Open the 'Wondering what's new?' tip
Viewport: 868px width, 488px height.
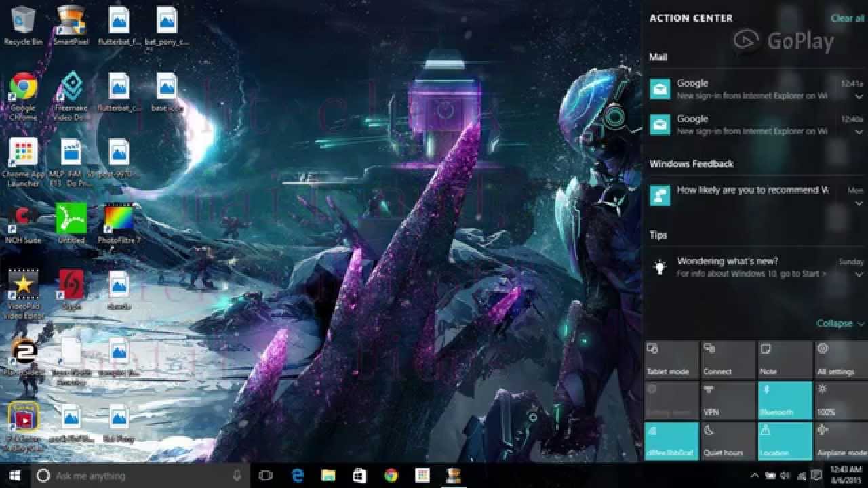coord(755,267)
